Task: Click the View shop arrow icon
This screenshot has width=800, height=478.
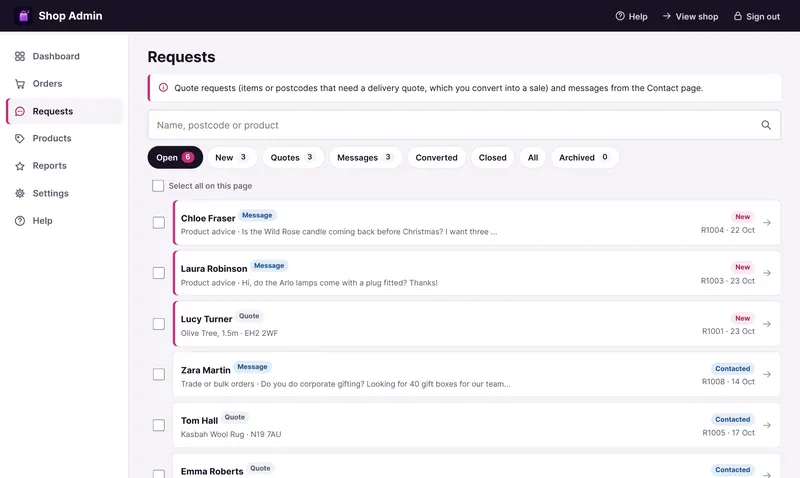Action: (666, 16)
